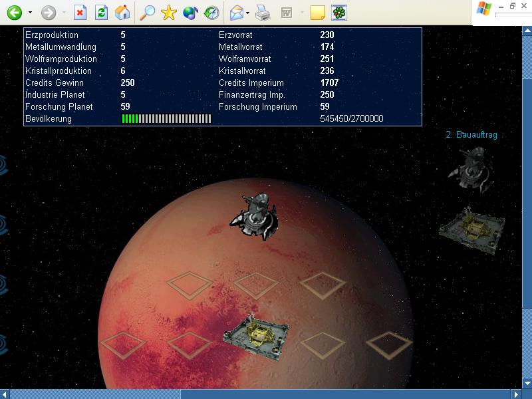Select the satellite station hovering above planet
The image size is (532, 399).
(x=254, y=214)
